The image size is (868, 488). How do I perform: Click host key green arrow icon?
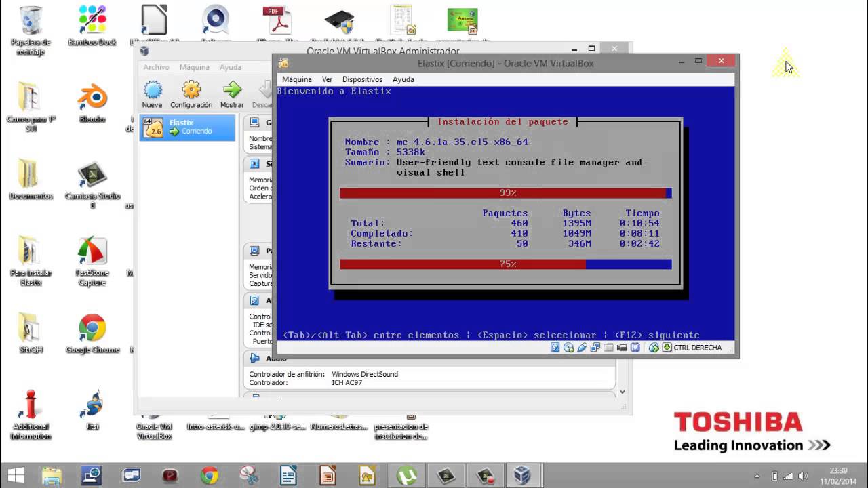point(667,348)
